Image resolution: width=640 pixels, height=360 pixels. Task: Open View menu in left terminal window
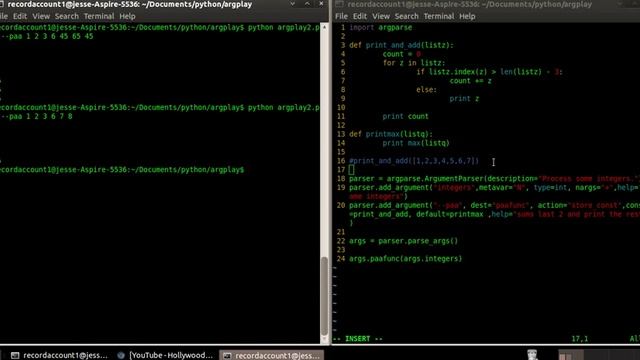[41, 16]
